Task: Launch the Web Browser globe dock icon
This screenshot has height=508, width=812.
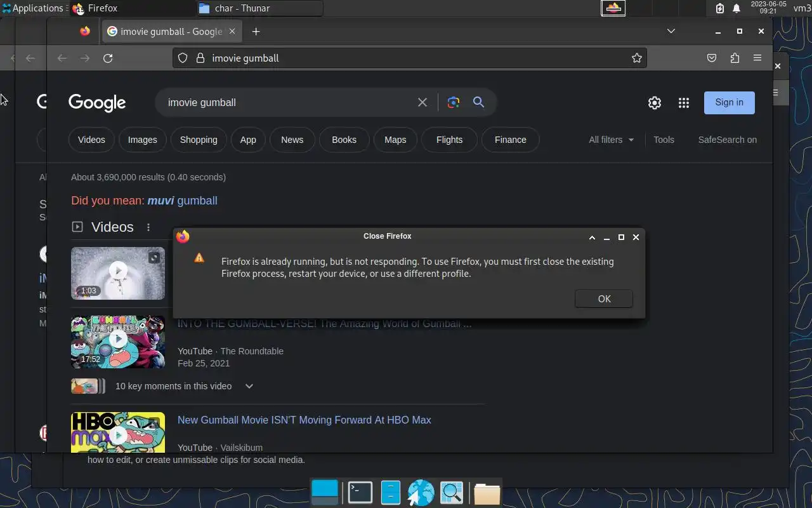Action: coord(421,493)
